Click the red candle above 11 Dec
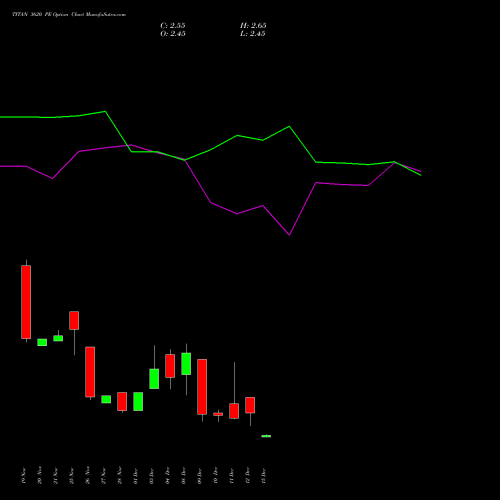This screenshot has width=500, height=500. click(234, 411)
